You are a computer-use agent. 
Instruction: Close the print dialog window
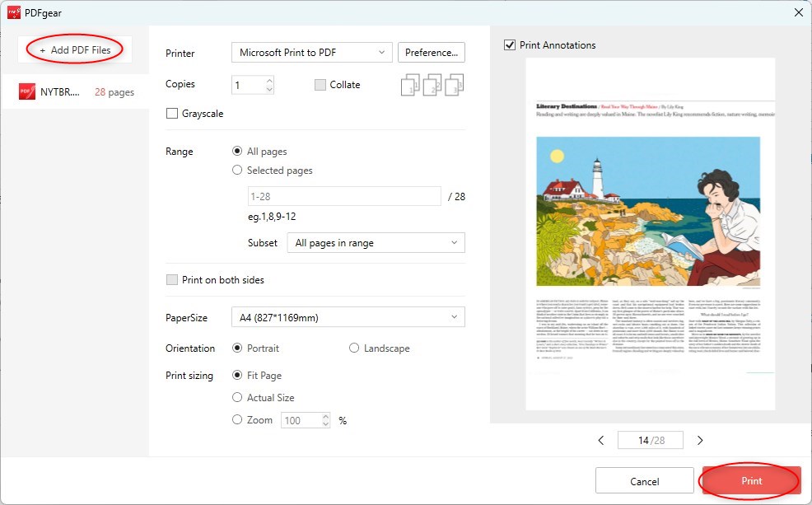[x=797, y=12]
